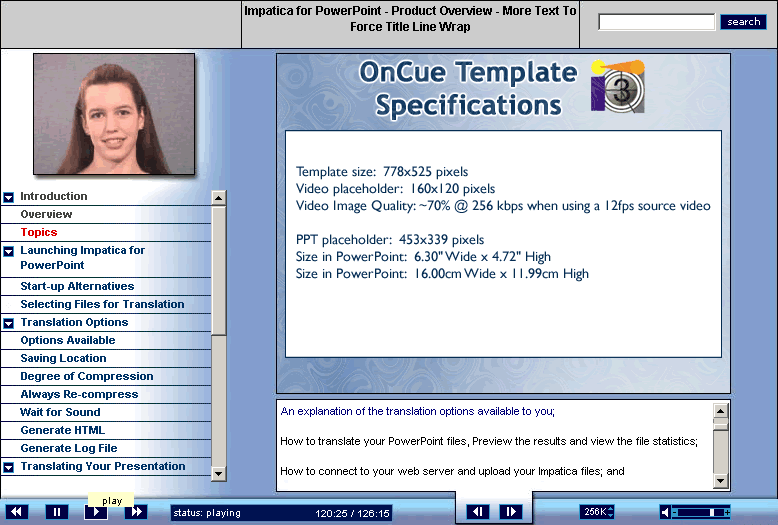Select the highlighted Topics entry

(x=39, y=232)
